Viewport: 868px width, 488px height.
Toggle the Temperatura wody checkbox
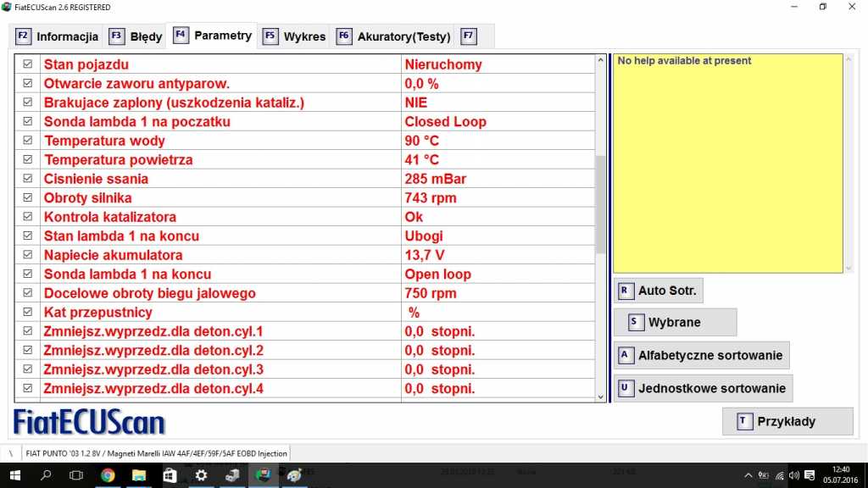pos(28,141)
